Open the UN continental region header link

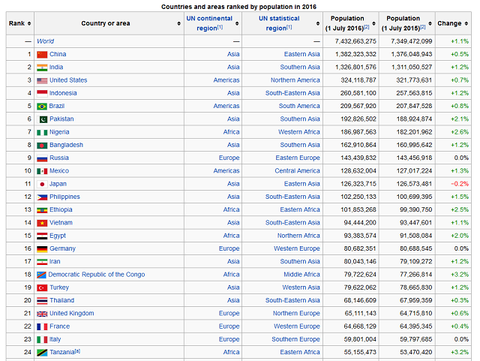click(209, 23)
